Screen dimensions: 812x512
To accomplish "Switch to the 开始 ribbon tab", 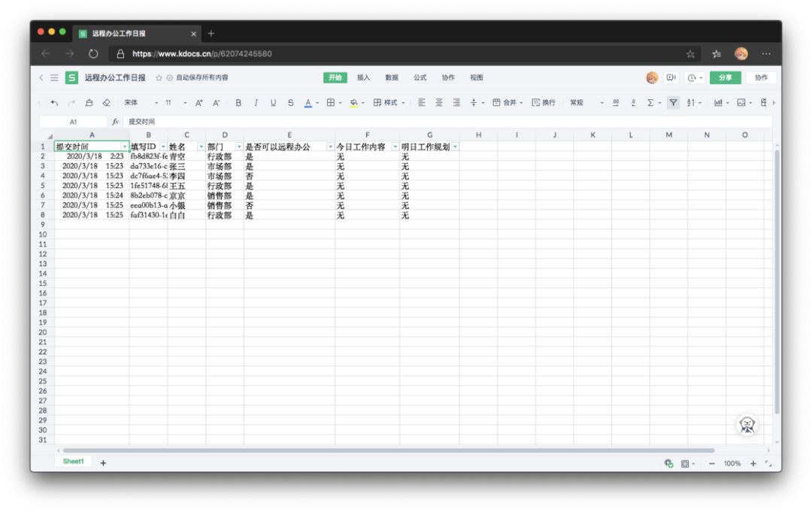I will point(335,77).
